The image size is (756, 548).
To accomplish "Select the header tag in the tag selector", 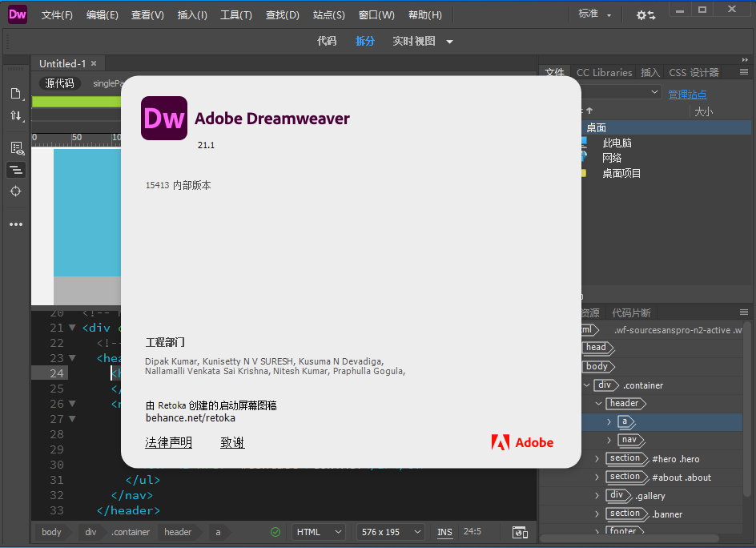I will (x=178, y=532).
